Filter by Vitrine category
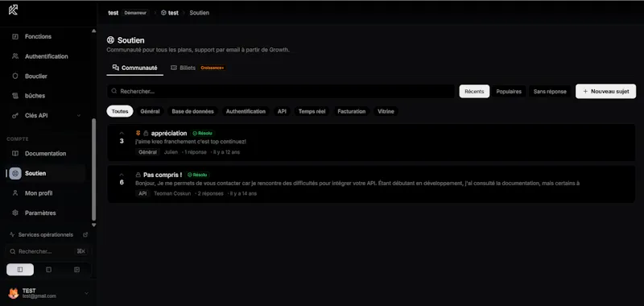 (386, 111)
